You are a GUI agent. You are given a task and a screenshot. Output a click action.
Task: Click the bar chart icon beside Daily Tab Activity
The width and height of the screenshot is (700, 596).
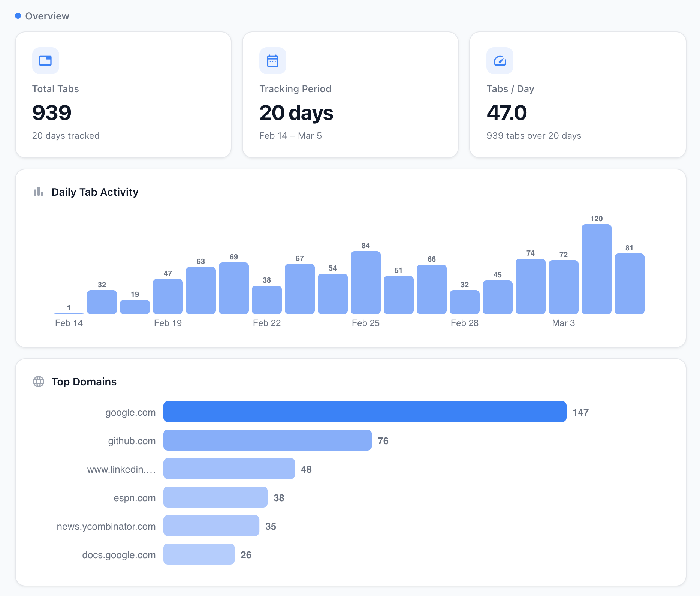(x=38, y=192)
